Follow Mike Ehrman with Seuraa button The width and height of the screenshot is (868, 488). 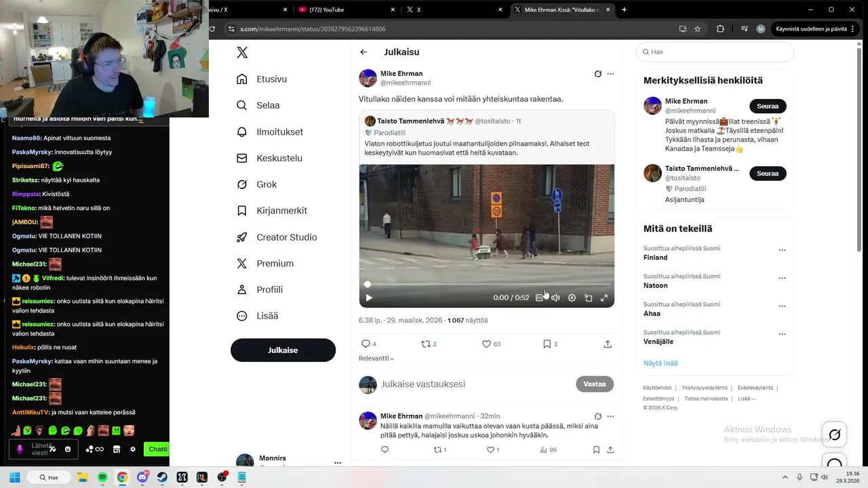tap(768, 106)
